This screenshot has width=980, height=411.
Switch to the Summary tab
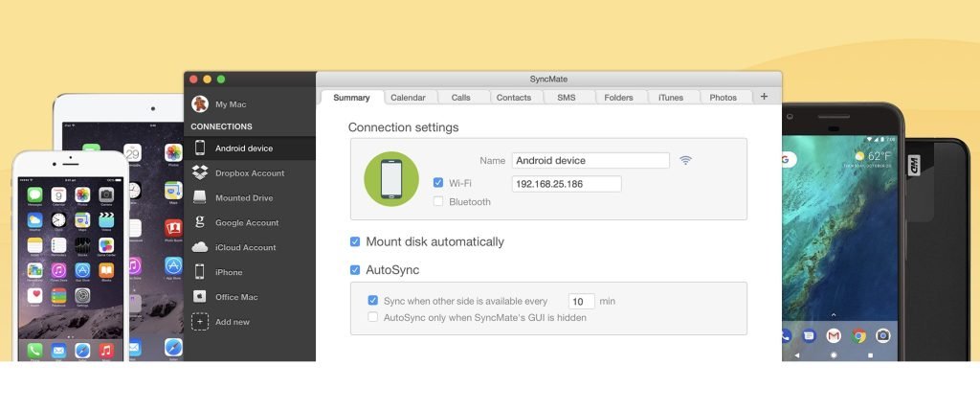click(x=351, y=97)
